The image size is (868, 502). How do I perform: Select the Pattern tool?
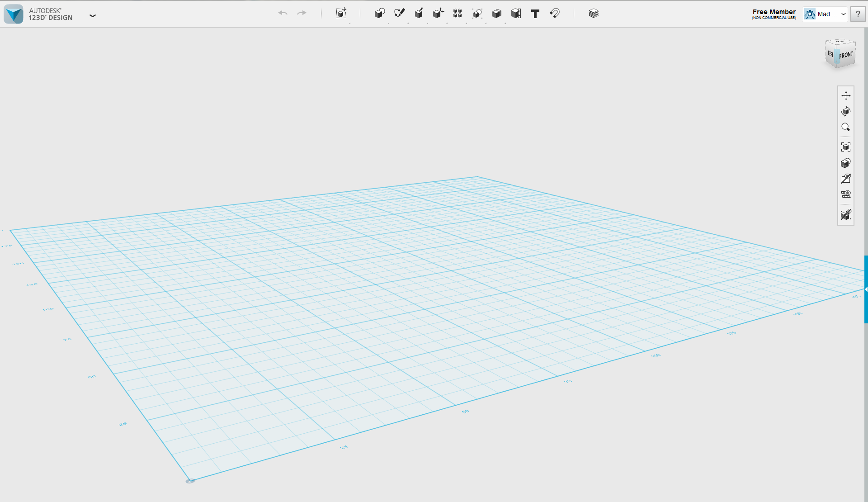(457, 14)
